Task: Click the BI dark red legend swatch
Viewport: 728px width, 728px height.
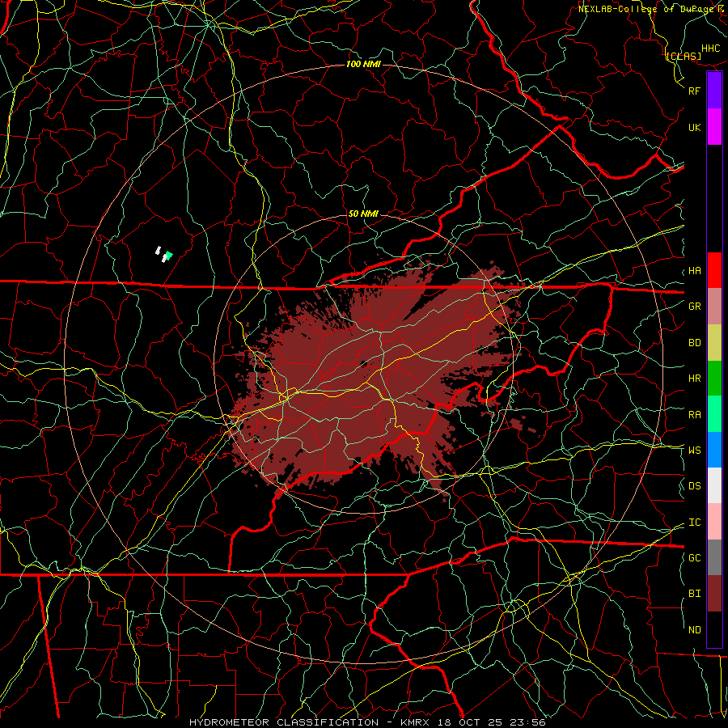Action: (714, 594)
